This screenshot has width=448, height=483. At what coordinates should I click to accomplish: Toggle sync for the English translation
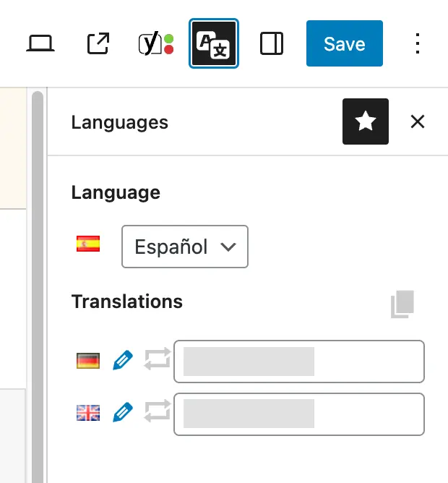click(158, 413)
